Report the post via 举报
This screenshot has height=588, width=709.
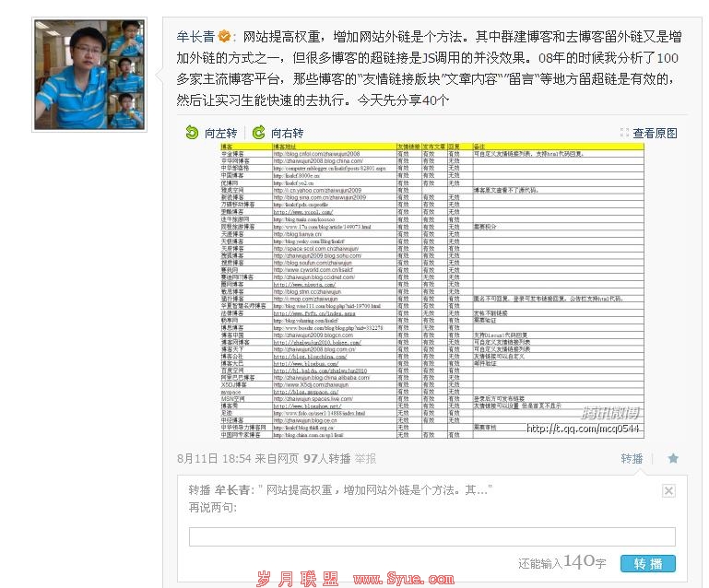365,459
